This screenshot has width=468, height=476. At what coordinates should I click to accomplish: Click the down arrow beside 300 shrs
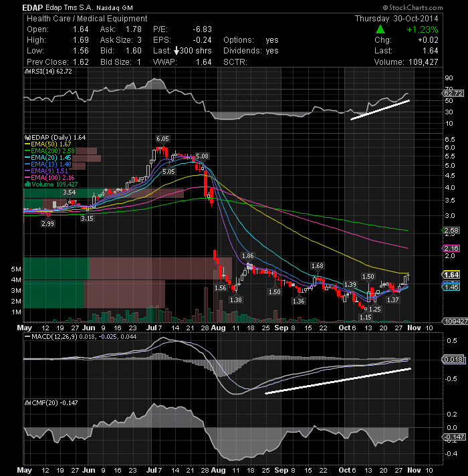pos(177,51)
